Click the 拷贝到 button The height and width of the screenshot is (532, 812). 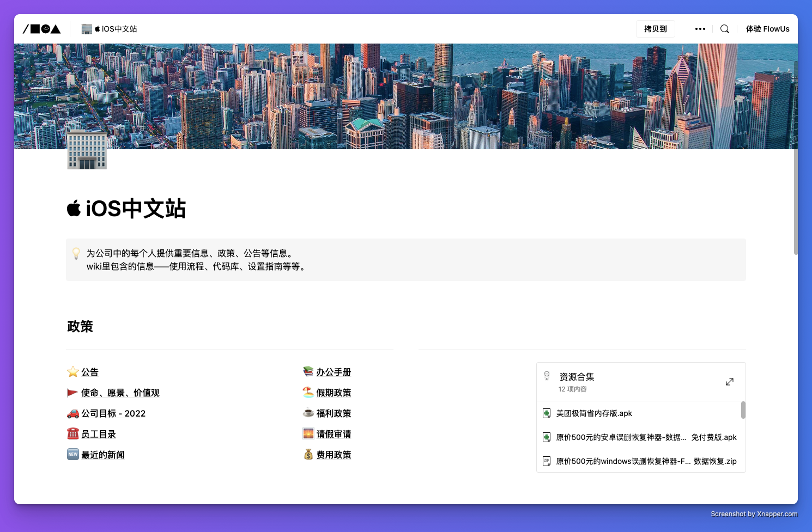pyautogui.click(x=655, y=29)
